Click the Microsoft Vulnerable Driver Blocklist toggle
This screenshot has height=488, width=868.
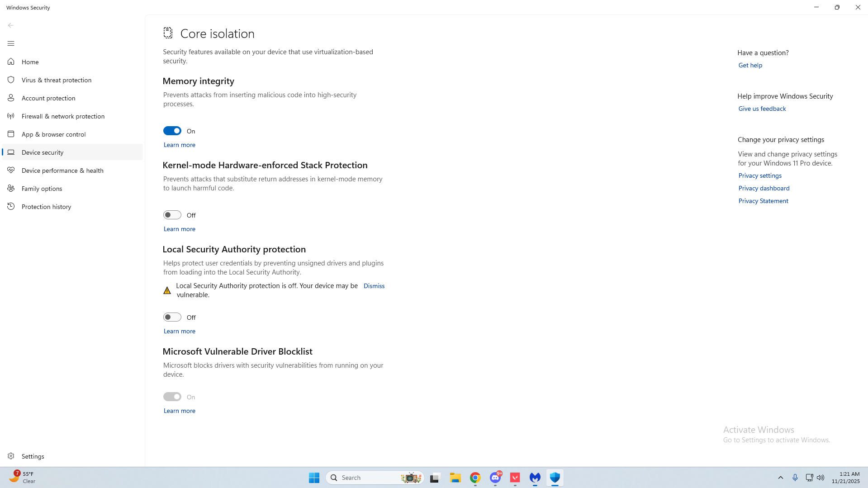[x=172, y=397]
